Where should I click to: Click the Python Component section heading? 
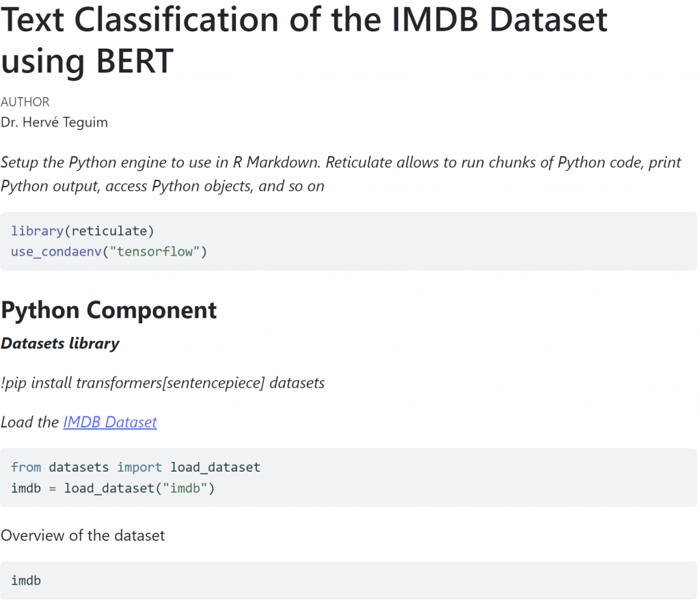tap(109, 310)
